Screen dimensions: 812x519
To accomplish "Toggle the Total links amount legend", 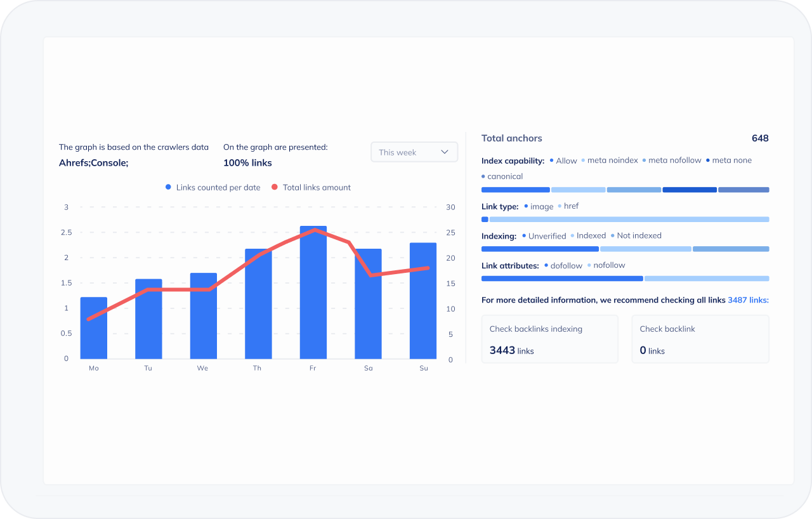I will tap(311, 188).
